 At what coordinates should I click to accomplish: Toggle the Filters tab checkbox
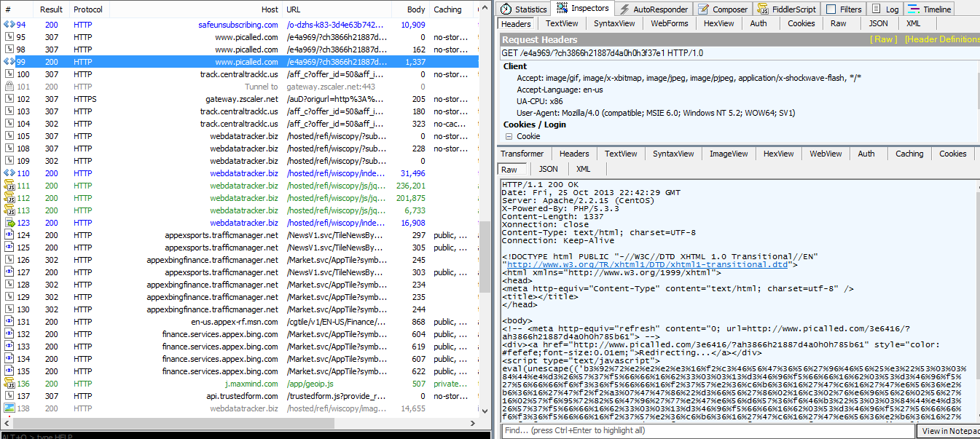tap(831, 9)
